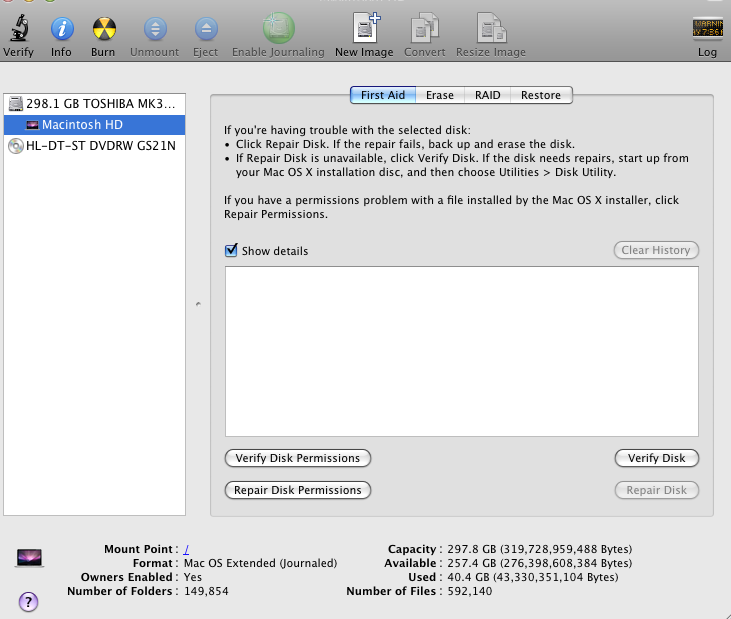731x619 pixels.
Task: Click the Number of Files value 592,140
Action: click(469, 591)
